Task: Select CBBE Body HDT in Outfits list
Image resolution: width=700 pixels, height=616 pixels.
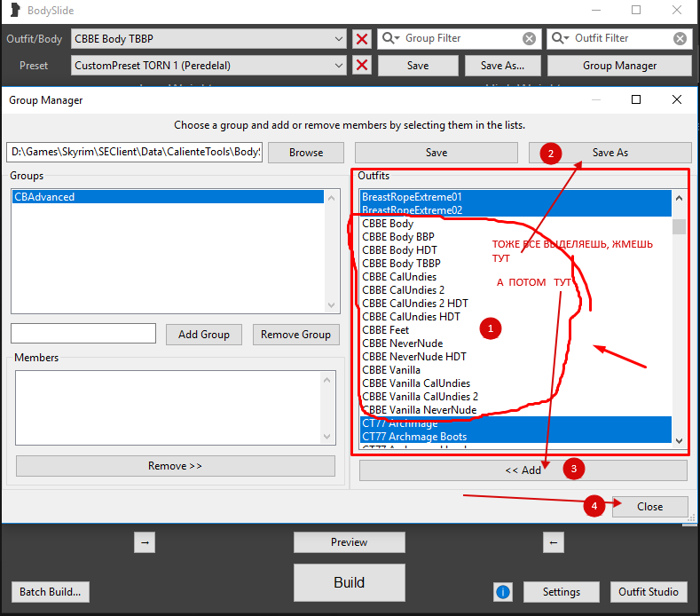Action: click(400, 250)
